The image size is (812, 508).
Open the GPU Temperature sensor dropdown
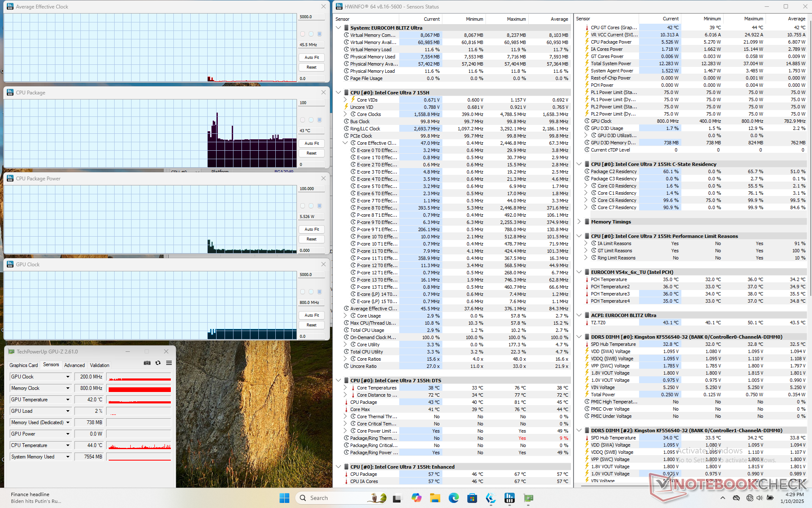coord(68,400)
